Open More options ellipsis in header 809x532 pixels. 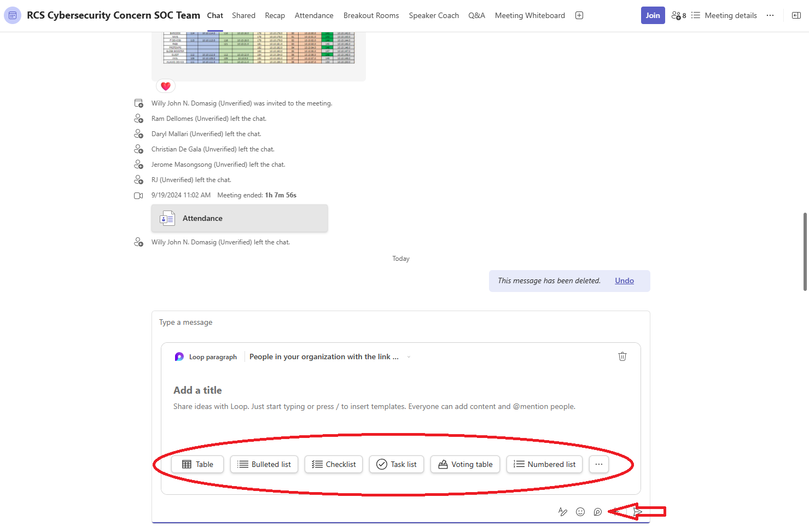(x=770, y=15)
